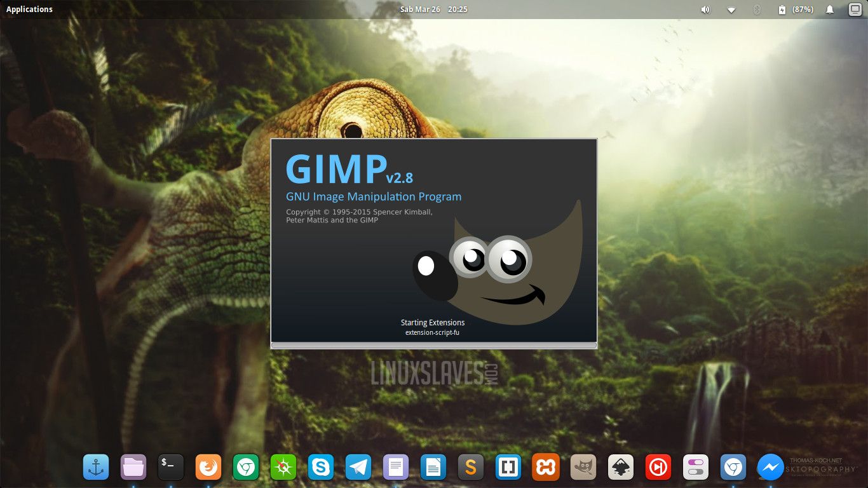Launch the Brackets code editor
The height and width of the screenshot is (488, 868).
point(508,467)
